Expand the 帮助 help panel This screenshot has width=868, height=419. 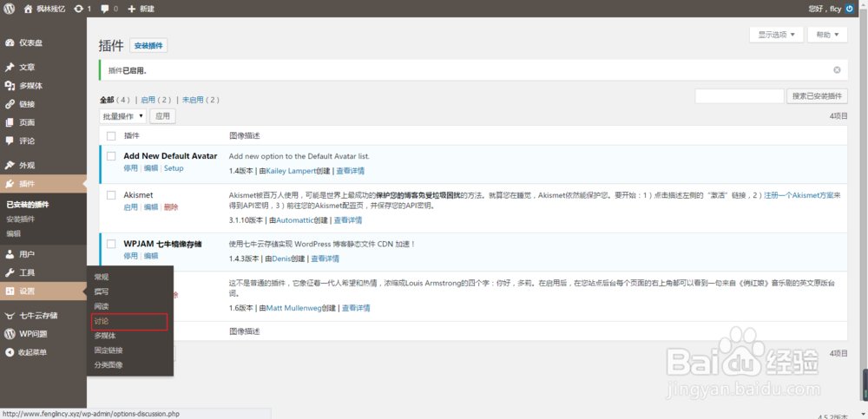coord(827,35)
